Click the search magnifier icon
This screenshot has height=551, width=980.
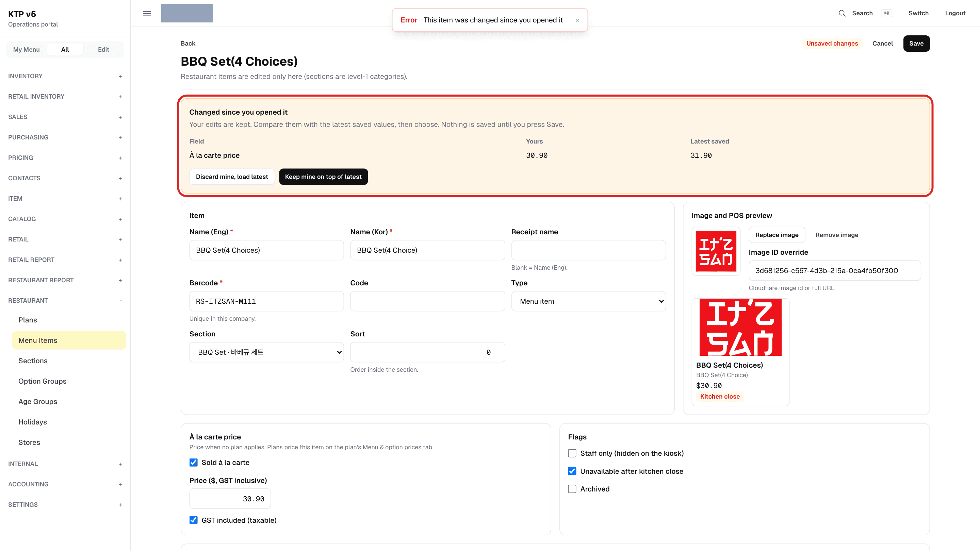(842, 13)
